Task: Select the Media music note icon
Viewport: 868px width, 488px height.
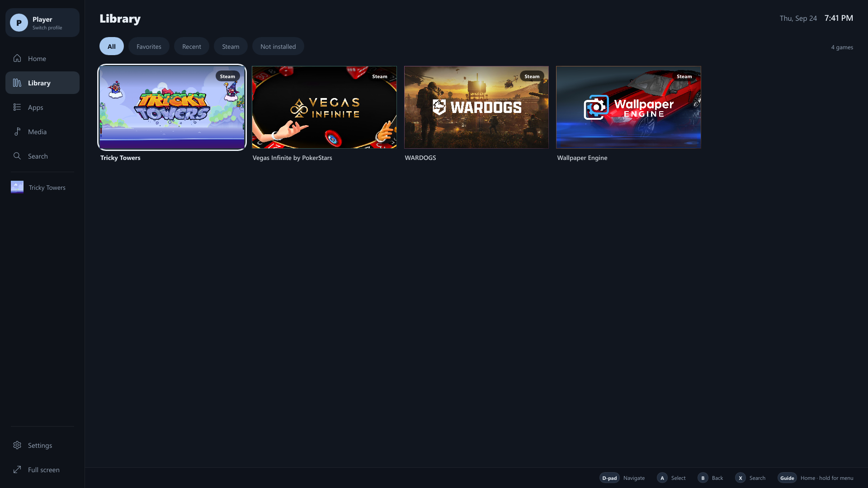Action: [17, 131]
